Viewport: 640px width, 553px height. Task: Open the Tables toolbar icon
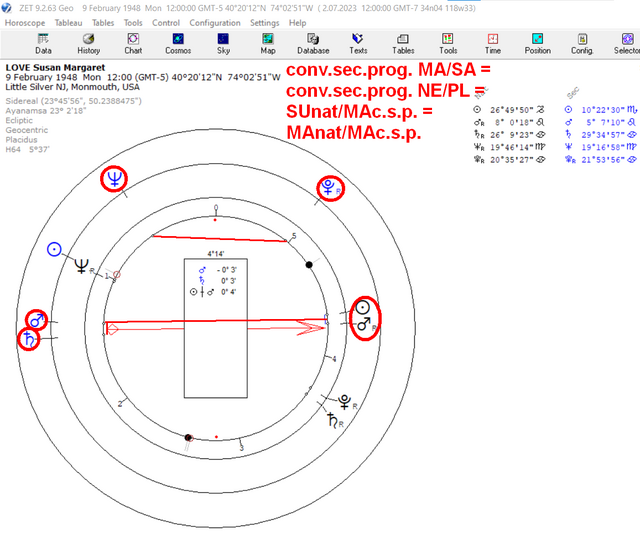(x=403, y=44)
